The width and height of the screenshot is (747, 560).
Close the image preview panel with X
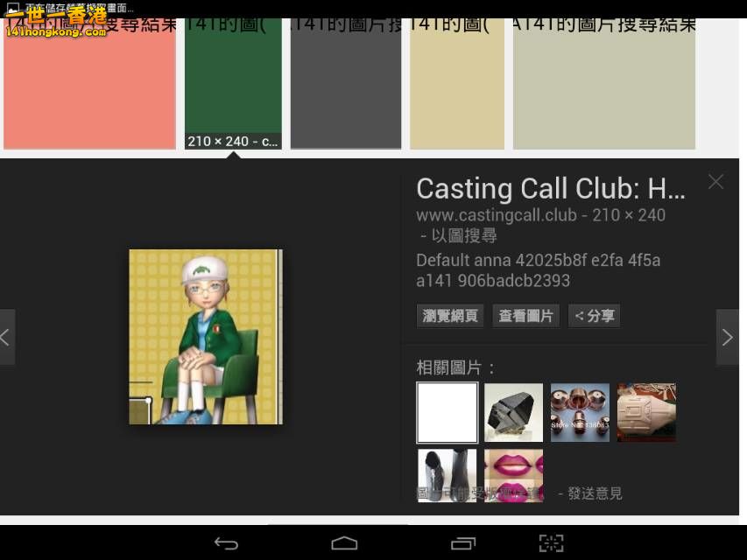pos(715,181)
